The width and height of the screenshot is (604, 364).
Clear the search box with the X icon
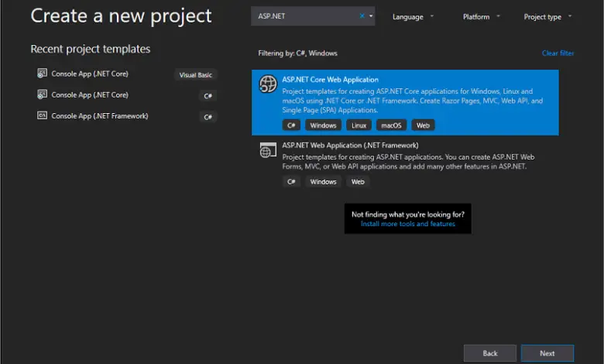pyautogui.click(x=362, y=16)
